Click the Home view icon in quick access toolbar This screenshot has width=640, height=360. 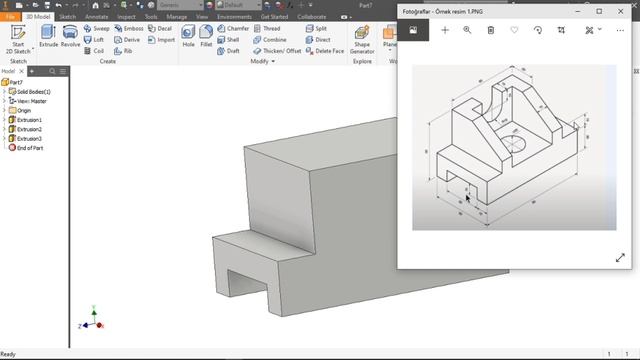point(95,5)
